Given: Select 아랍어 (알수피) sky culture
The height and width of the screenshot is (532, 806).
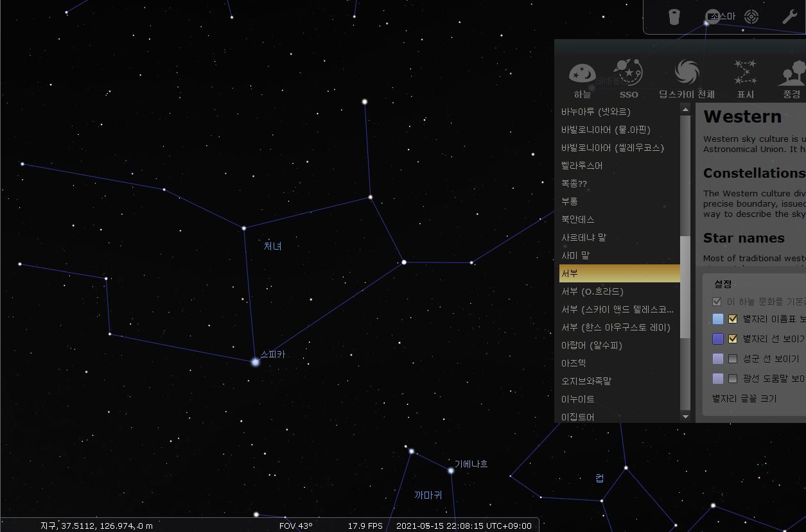Looking at the screenshot, I should (x=619, y=345).
